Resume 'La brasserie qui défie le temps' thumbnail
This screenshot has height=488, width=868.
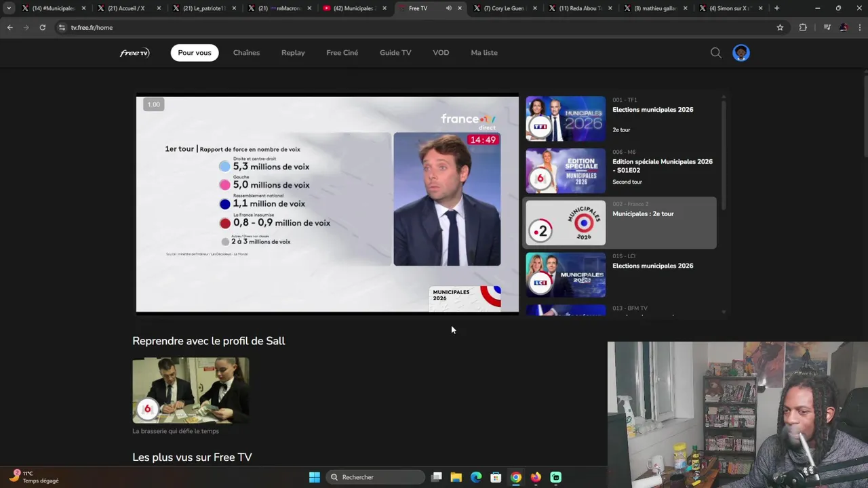[x=191, y=390]
